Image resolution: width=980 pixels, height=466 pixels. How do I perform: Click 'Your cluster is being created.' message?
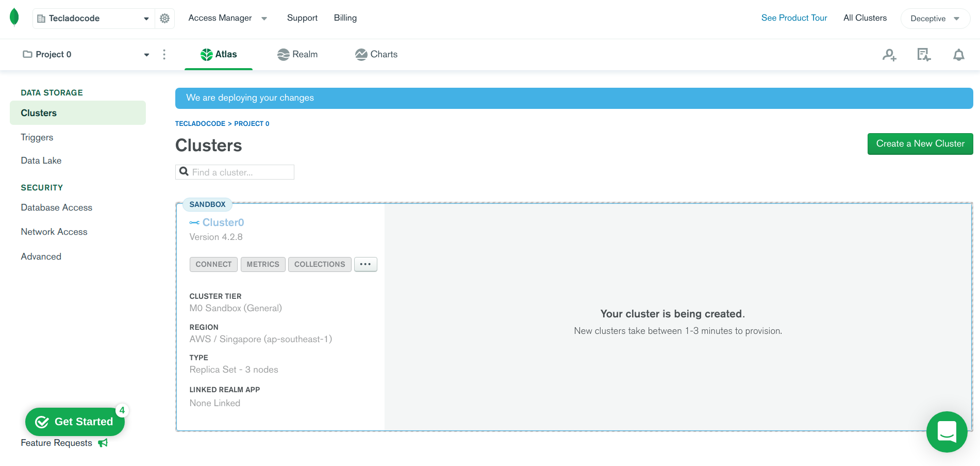(x=673, y=314)
